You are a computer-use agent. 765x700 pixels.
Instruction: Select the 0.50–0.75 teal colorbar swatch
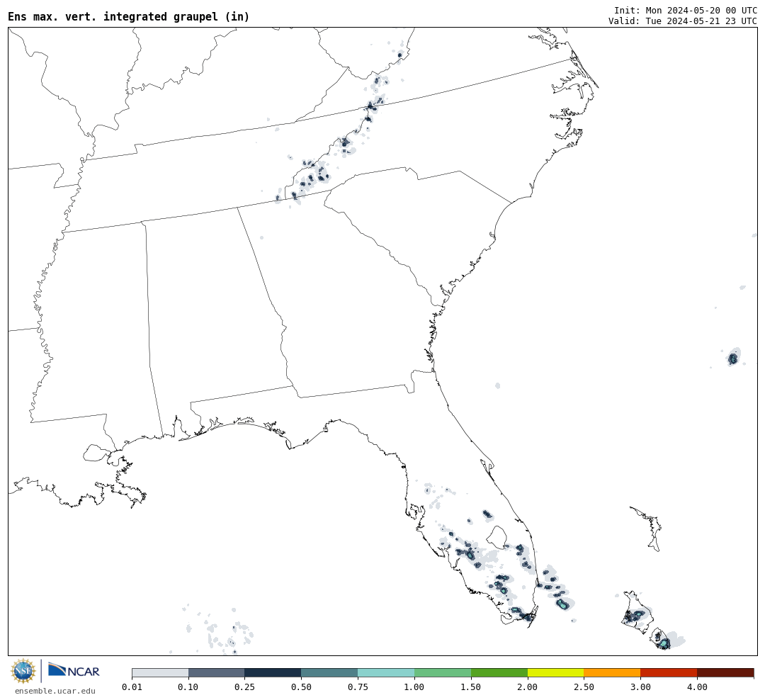point(329,673)
